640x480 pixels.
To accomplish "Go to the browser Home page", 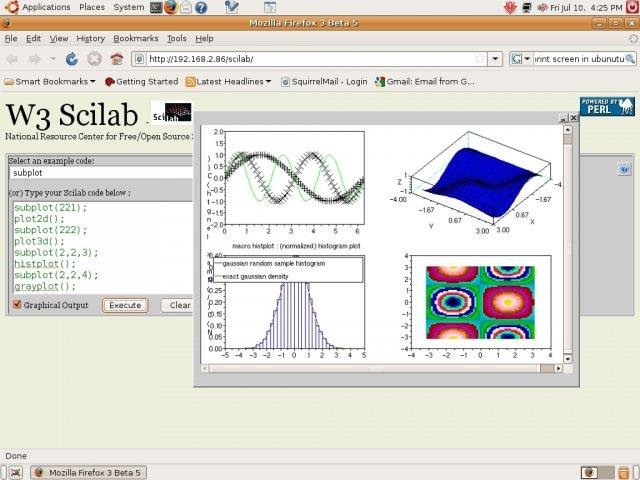I will click(x=117, y=59).
